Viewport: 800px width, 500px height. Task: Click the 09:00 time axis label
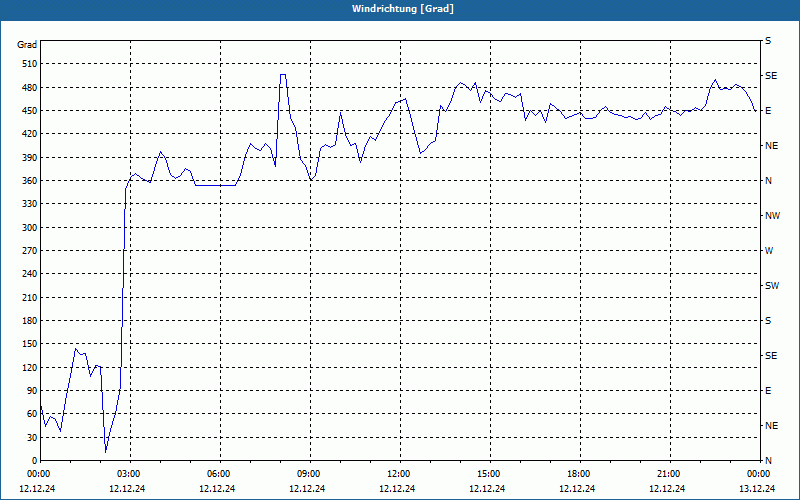(310, 473)
